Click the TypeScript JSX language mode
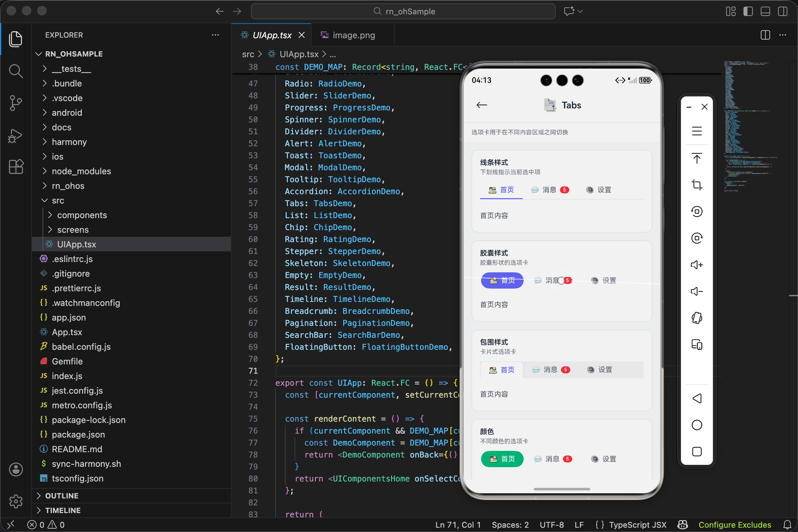 point(637,525)
